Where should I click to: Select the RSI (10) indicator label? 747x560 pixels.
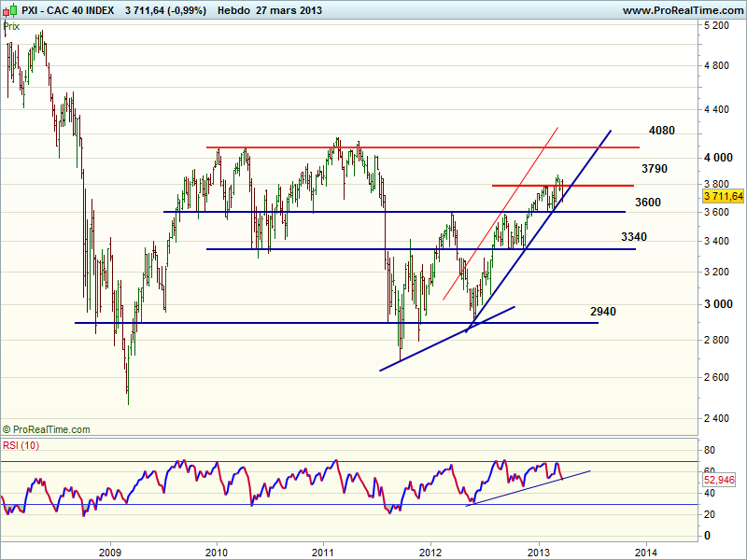(x=22, y=443)
